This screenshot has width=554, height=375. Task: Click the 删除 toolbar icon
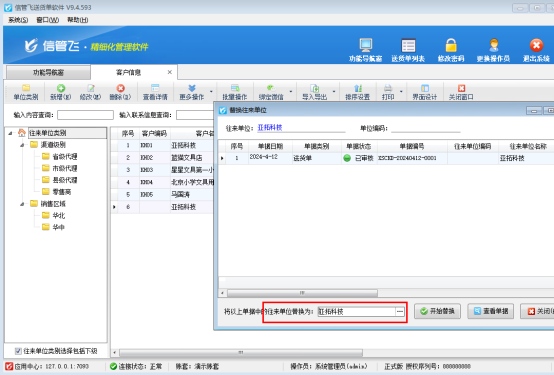[x=120, y=88]
